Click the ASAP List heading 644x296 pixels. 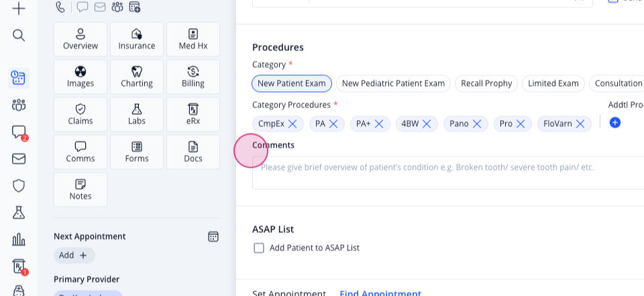click(273, 229)
